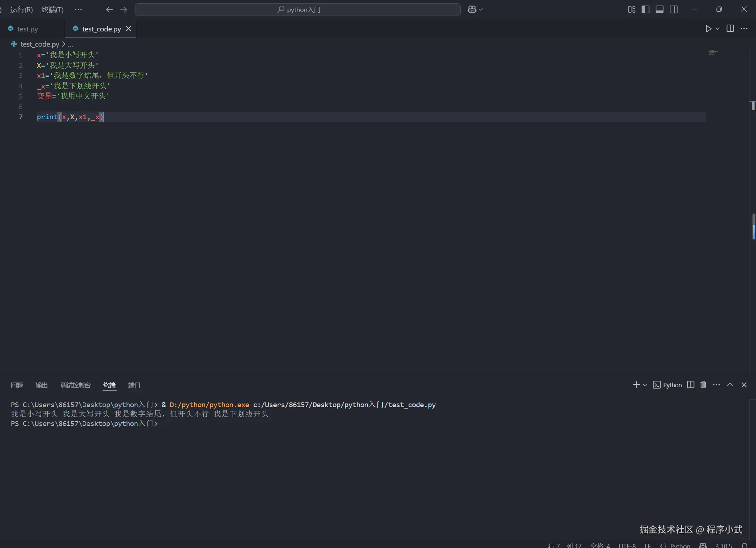Click the python入门 command center search box
Viewport: 756px width, 548px height.
[298, 10]
